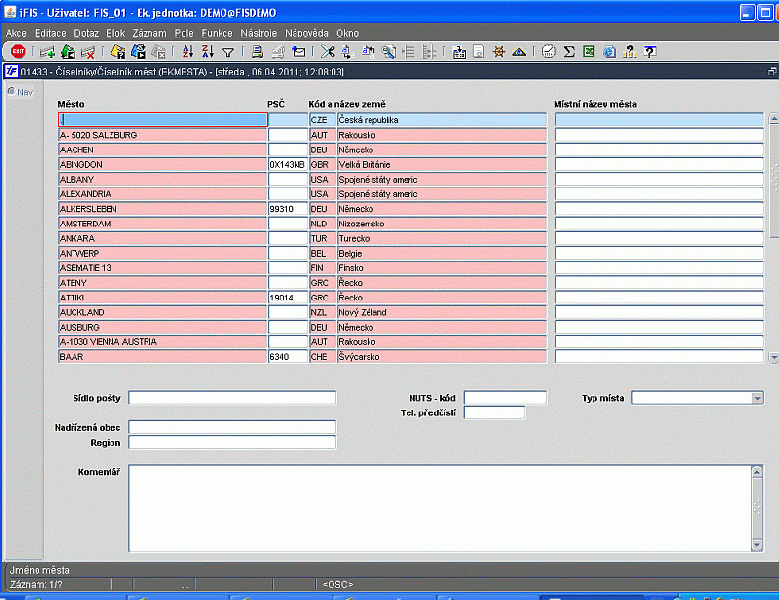Image resolution: width=779 pixels, height=600 pixels.
Task: Click the Internet Explorer browser icon
Action: tap(609, 52)
